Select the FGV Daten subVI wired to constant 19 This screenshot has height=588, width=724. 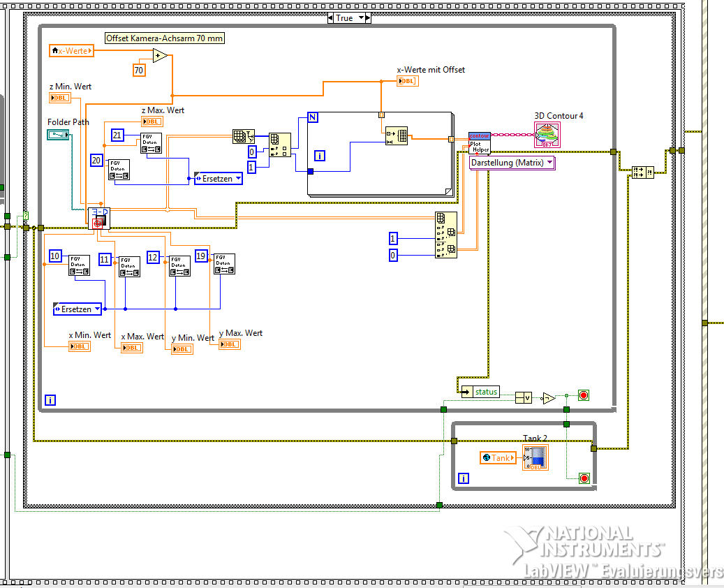pyautogui.click(x=224, y=264)
